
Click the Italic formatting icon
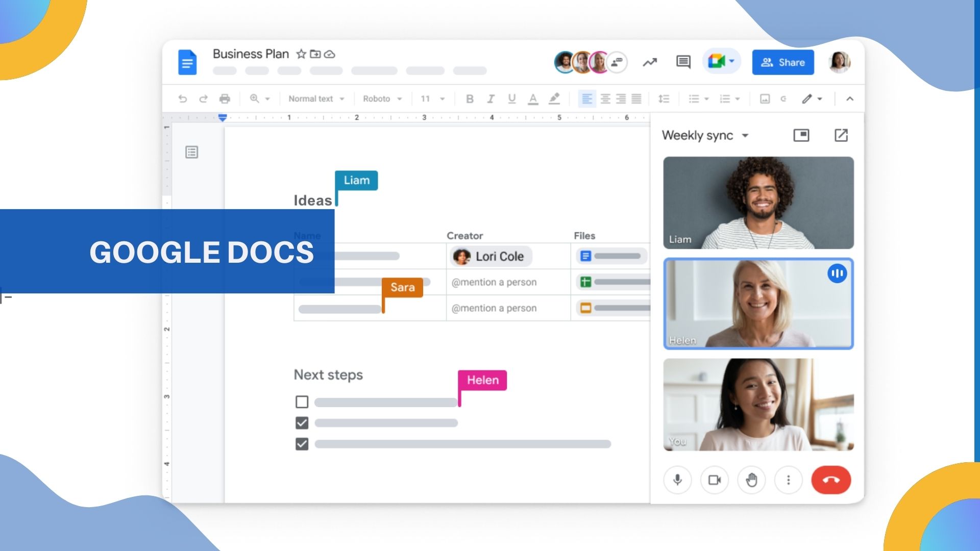click(x=491, y=99)
